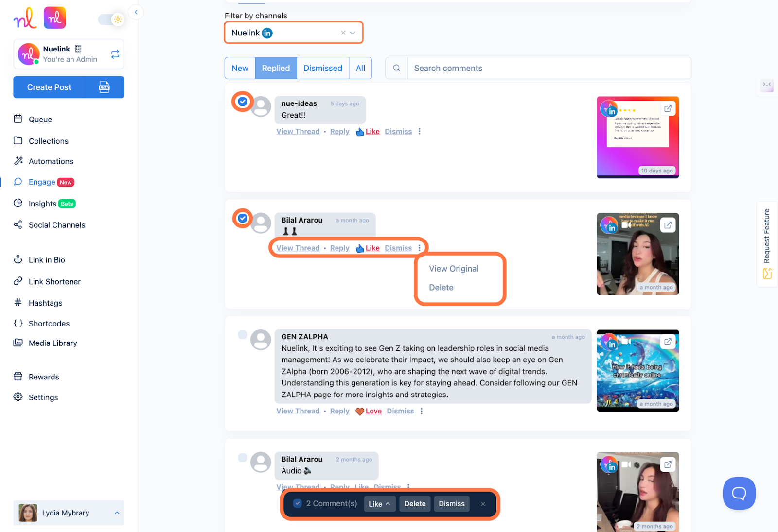
Task: Switch to the Replied tab
Action: (x=276, y=68)
